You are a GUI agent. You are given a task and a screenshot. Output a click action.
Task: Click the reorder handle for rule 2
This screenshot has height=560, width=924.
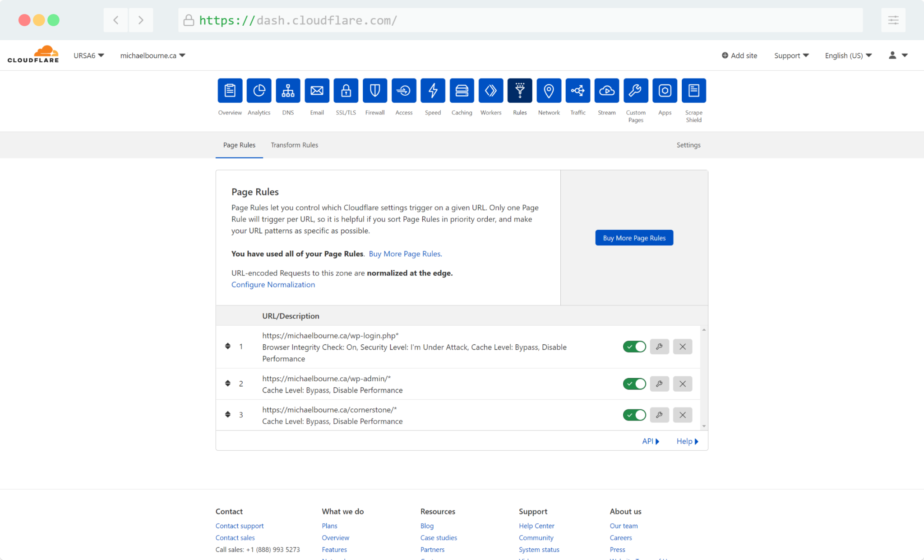coord(228,383)
